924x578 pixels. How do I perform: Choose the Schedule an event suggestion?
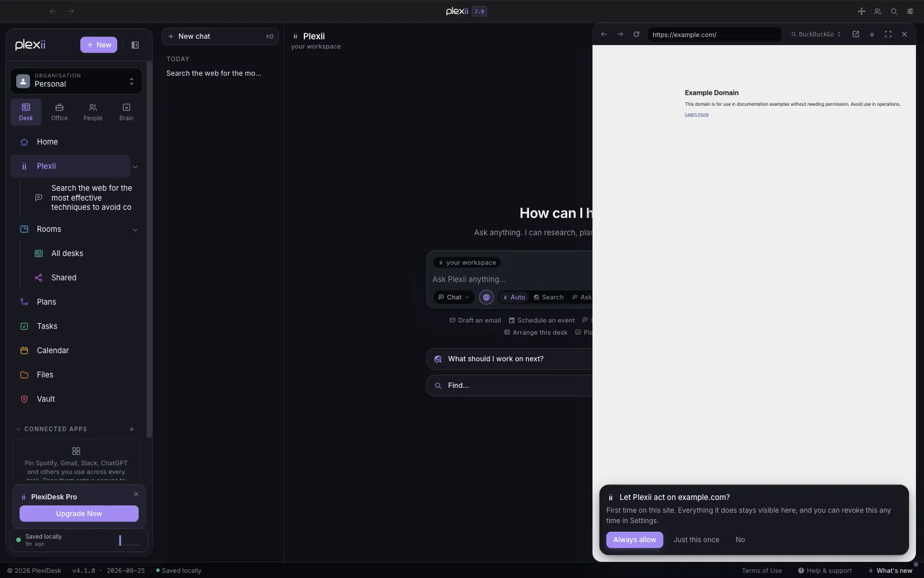coord(542,321)
